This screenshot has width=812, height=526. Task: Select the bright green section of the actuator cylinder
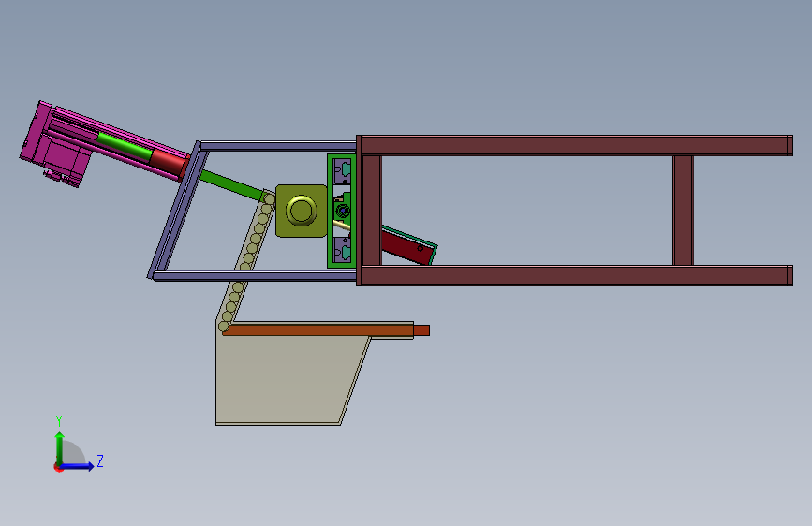point(125,147)
